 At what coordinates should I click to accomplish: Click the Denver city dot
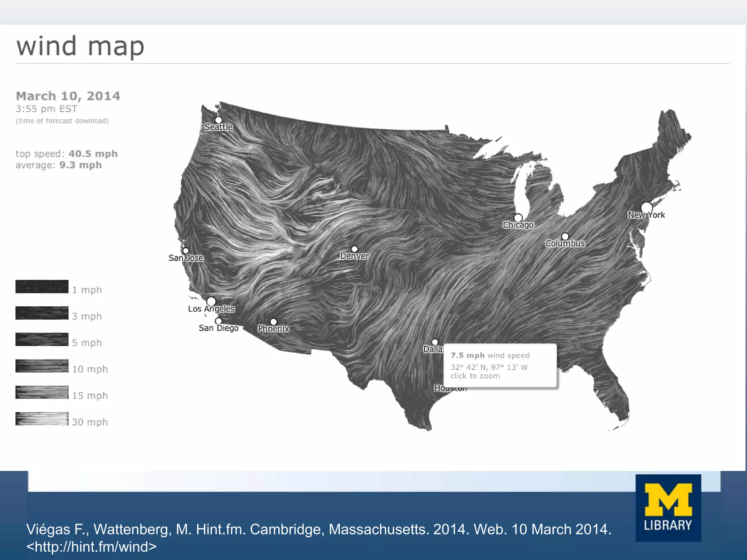[x=354, y=249]
